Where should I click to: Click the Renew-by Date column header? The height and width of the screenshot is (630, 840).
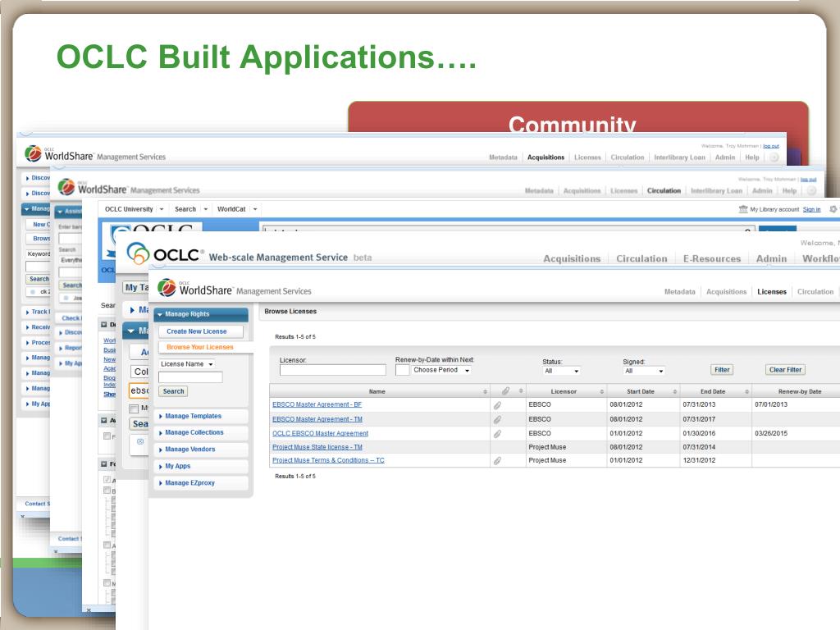[x=799, y=391]
